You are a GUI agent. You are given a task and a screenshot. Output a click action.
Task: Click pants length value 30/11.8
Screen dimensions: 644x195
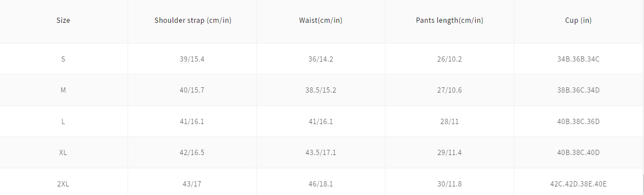pyautogui.click(x=449, y=184)
